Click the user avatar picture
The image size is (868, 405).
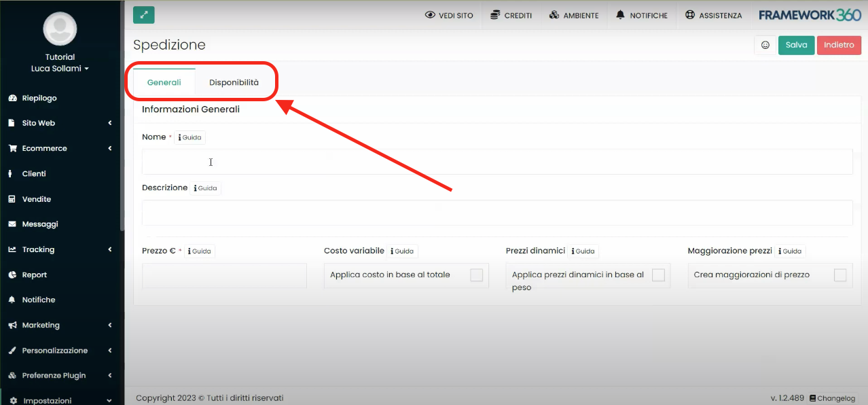click(60, 29)
